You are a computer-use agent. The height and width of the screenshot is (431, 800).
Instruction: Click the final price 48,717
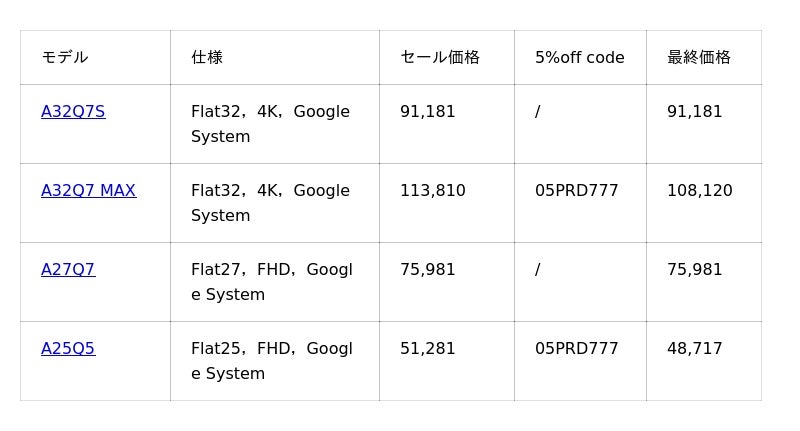pyautogui.click(x=694, y=348)
